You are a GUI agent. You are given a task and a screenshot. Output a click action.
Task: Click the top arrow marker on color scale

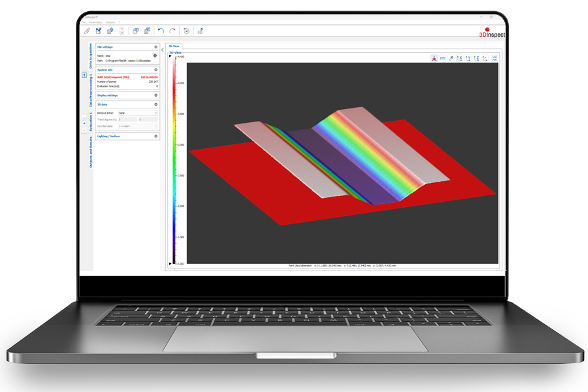(171, 57)
